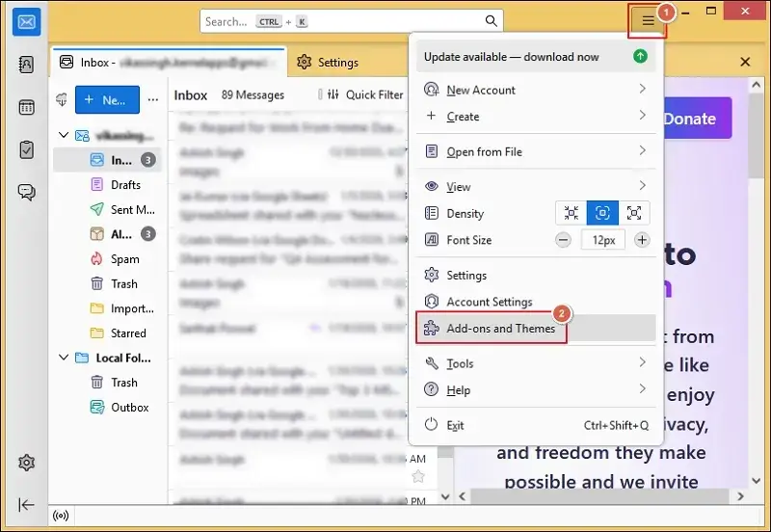Open the Address Book icon in left sidebar
The image size is (771, 532).
tap(27, 66)
